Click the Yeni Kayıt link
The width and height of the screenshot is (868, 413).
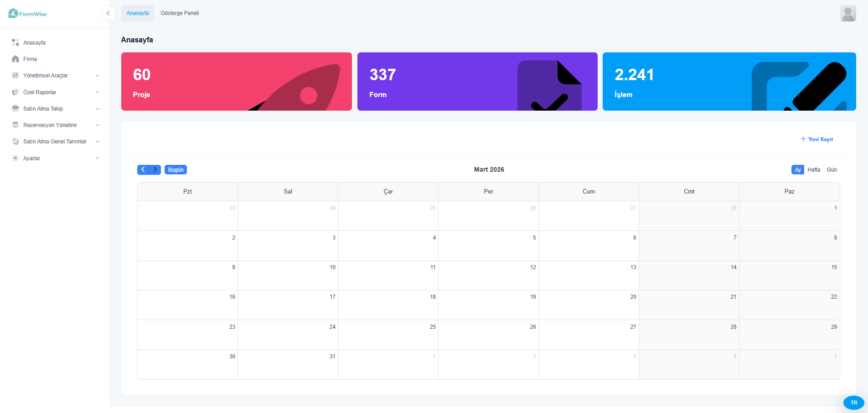[816, 139]
